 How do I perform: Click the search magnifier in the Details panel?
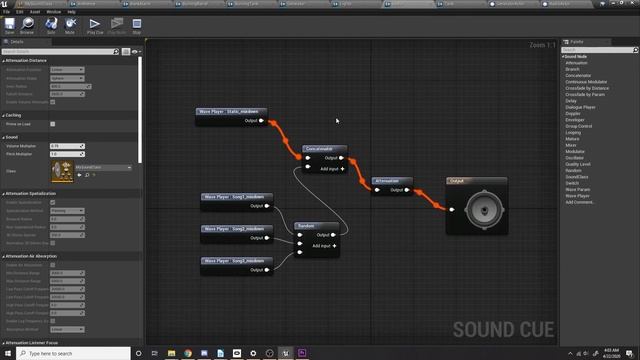(116, 52)
